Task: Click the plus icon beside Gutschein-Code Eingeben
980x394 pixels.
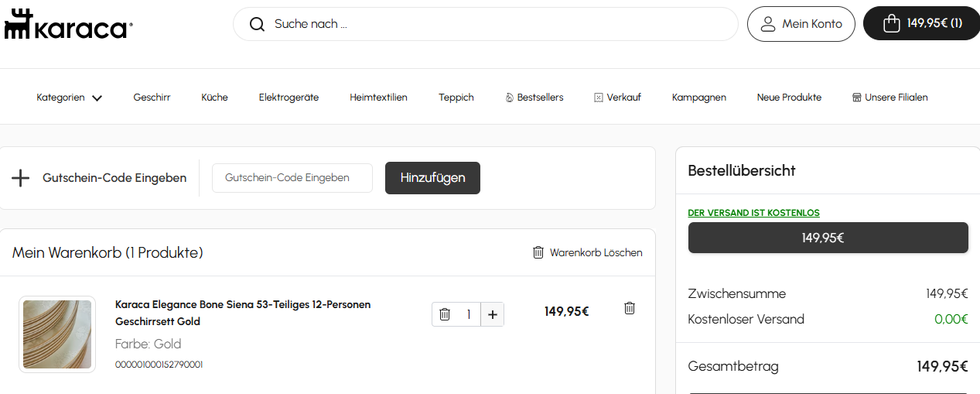Action: (20, 178)
